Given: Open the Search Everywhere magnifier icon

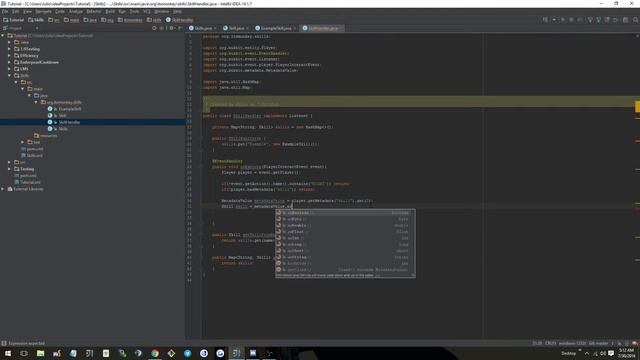Looking at the screenshot, I should point(635,20).
